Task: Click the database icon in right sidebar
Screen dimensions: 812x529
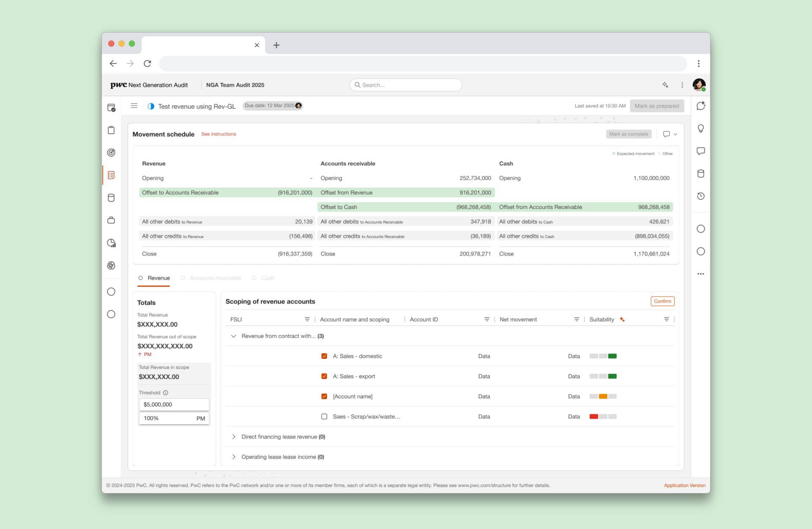Action: click(700, 174)
